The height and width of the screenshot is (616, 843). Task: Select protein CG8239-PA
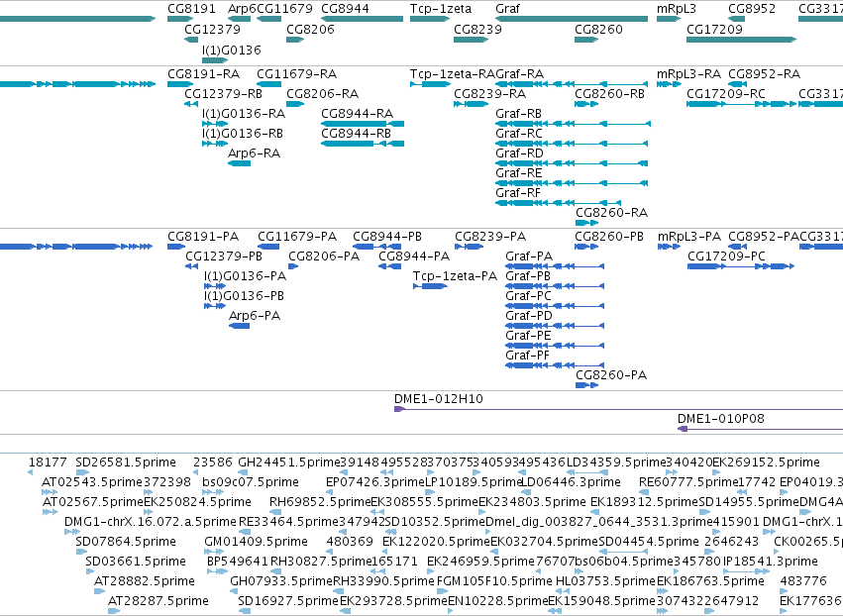point(470,247)
